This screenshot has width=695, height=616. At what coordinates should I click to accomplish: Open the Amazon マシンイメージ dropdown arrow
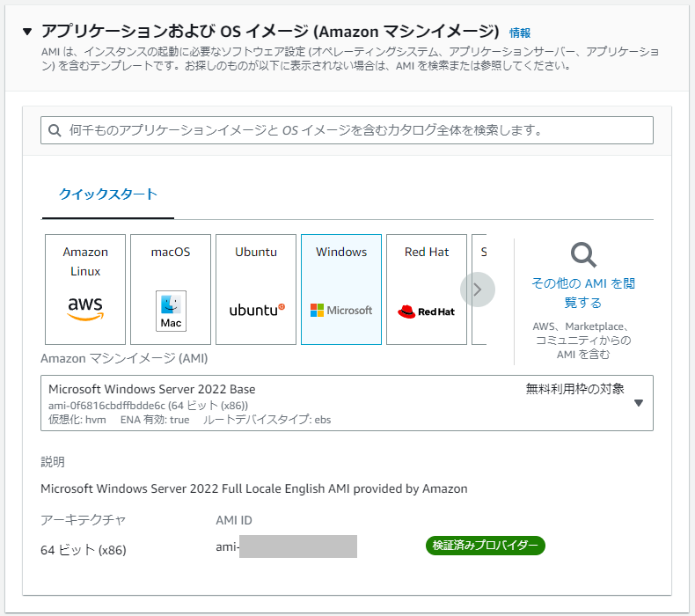coord(639,403)
